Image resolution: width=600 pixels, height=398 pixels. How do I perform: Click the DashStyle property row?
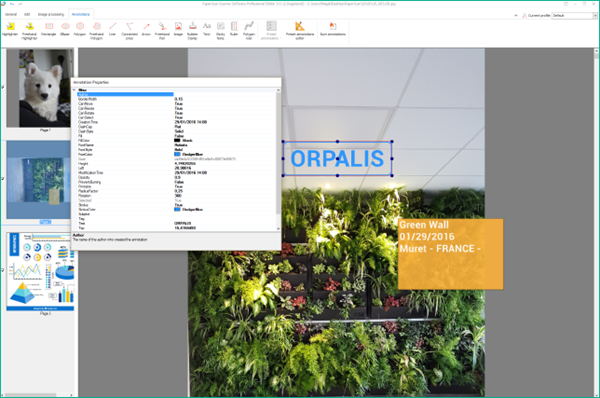pyautogui.click(x=176, y=131)
